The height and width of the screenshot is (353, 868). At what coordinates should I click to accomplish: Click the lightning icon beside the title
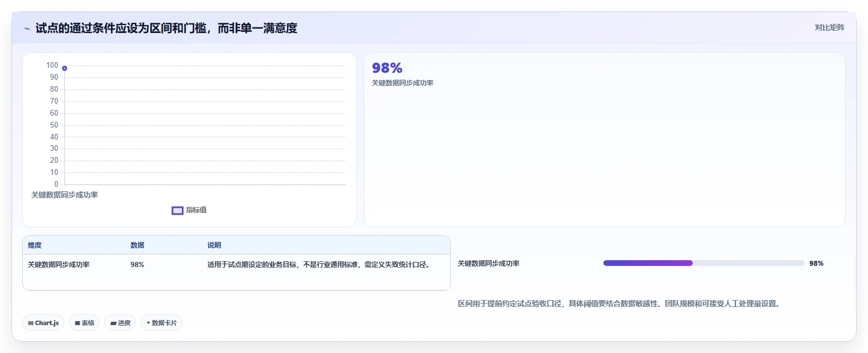click(x=27, y=28)
